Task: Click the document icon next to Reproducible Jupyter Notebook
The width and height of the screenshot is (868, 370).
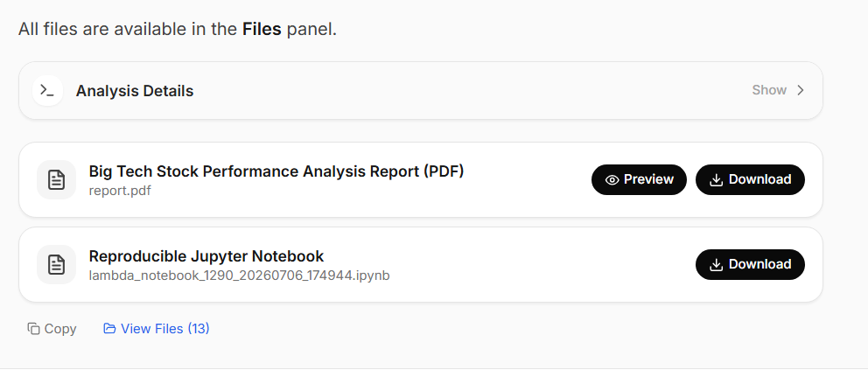Action: click(x=57, y=264)
